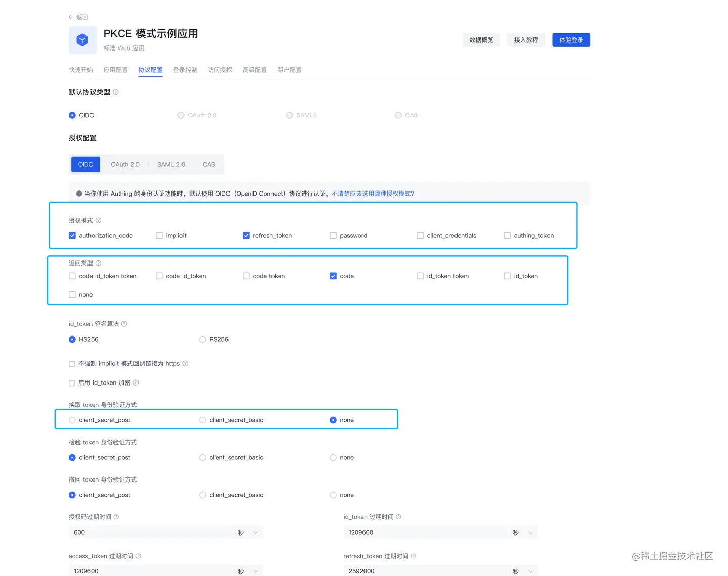The height and width of the screenshot is (576, 728).
Task: Open the 授权码过期时间 tooltip icon
Action: coord(116,517)
